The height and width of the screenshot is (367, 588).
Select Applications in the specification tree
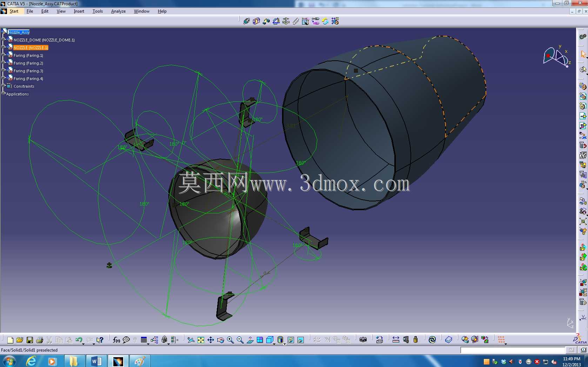18,94
